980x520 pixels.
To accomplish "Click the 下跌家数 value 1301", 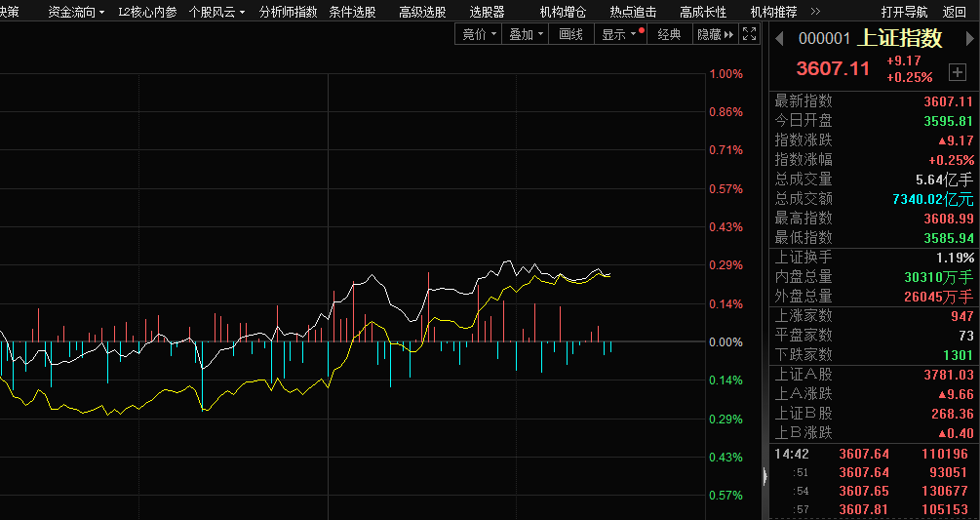I will [959, 355].
